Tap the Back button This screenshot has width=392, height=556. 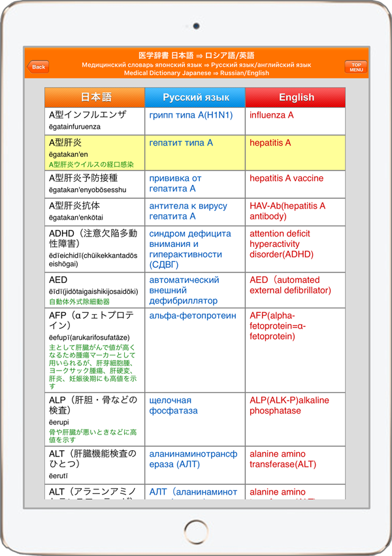point(38,67)
